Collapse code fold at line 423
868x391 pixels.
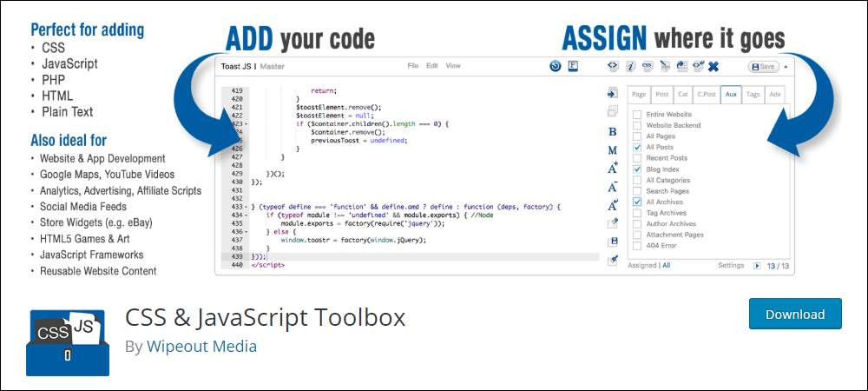click(x=246, y=124)
